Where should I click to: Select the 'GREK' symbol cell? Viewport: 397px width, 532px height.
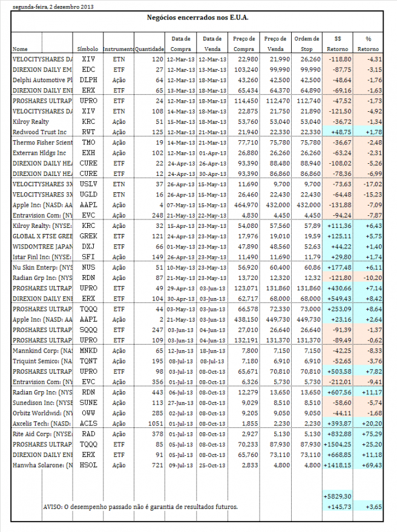pos(88,236)
